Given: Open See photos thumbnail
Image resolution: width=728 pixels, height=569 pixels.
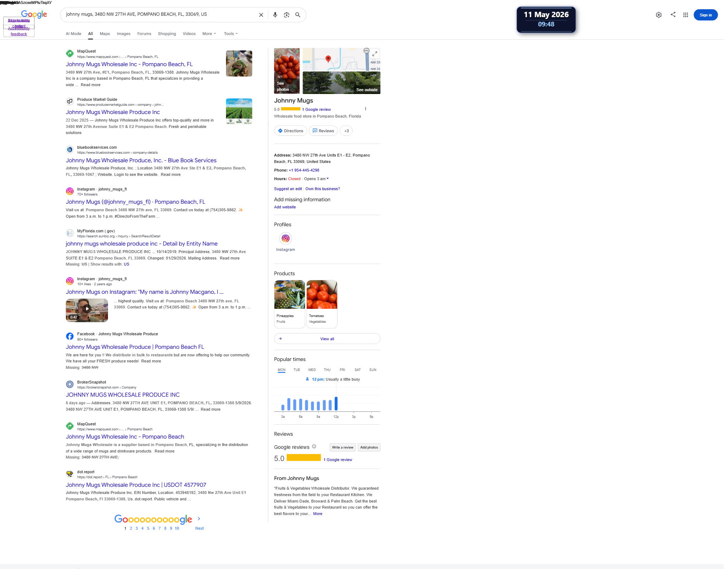Looking at the screenshot, I should pos(287,71).
